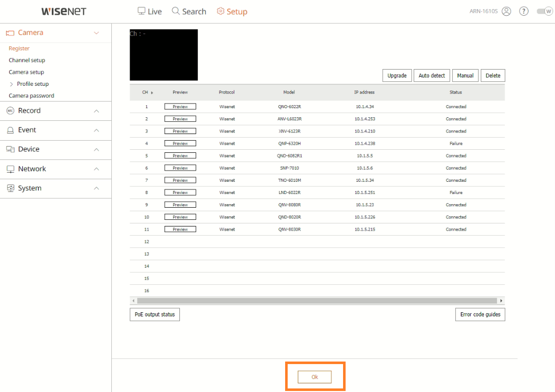Click IP address 10.1.5.226
Image resolution: width=555 pixels, height=392 pixels.
point(365,217)
